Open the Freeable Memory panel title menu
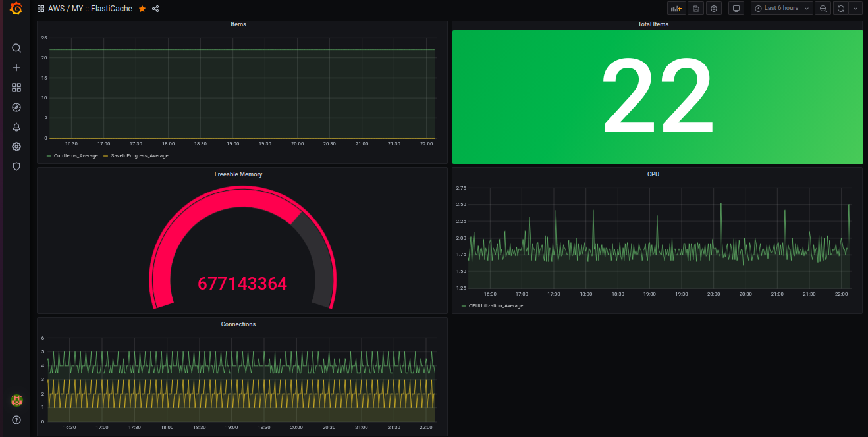Viewport: 868px width, 437px height. (x=238, y=174)
